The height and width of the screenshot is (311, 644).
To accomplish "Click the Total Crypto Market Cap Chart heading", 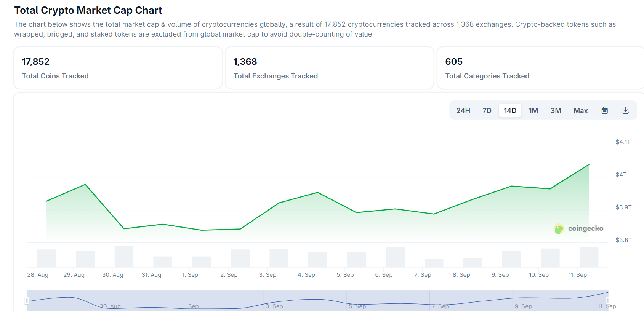I will [x=88, y=10].
